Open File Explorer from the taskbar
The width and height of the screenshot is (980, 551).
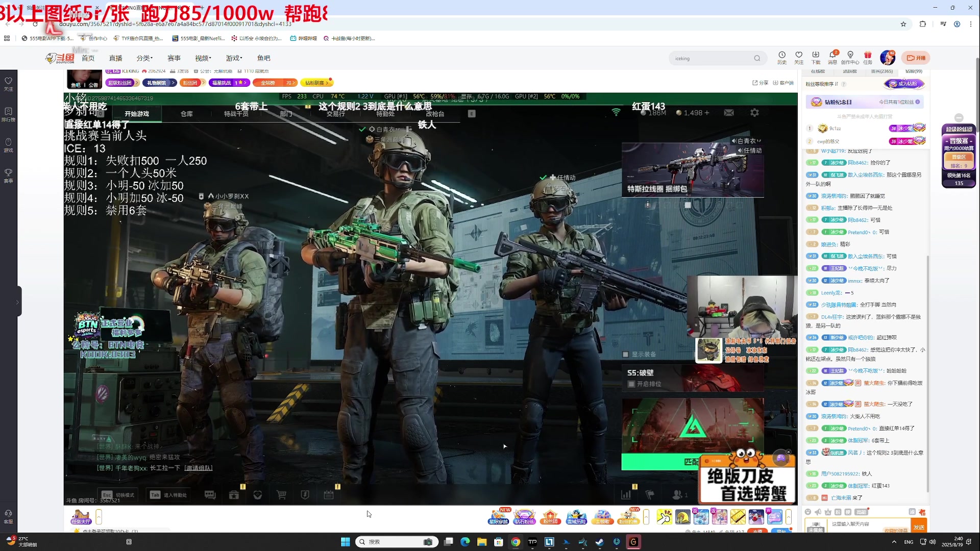(482, 542)
